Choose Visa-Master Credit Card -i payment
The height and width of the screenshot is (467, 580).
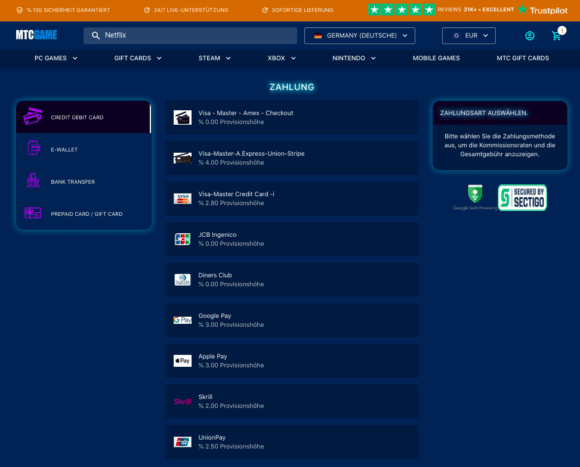point(292,199)
